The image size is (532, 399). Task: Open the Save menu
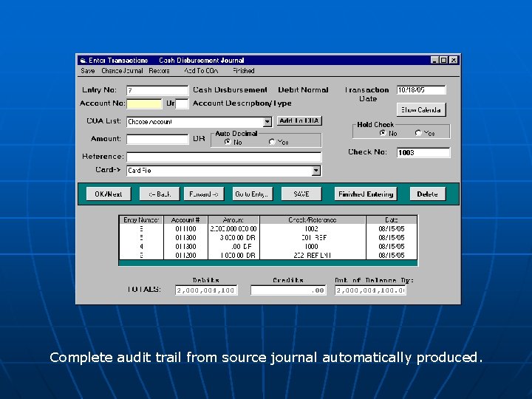pyautogui.click(x=87, y=71)
